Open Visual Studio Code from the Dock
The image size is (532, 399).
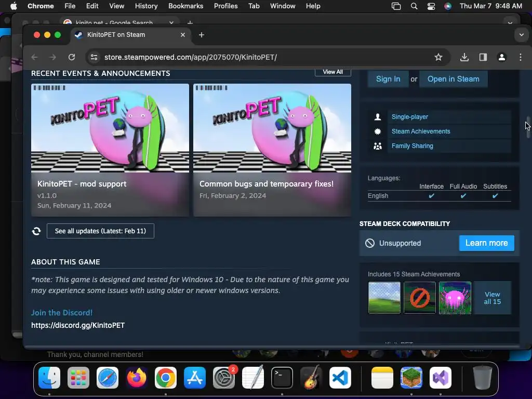340,378
